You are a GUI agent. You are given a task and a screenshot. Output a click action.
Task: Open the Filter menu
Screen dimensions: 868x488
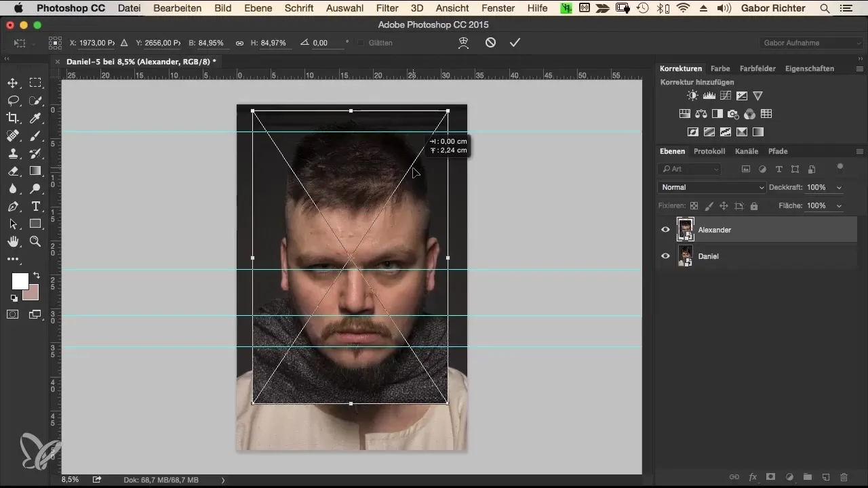pyautogui.click(x=387, y=8)
